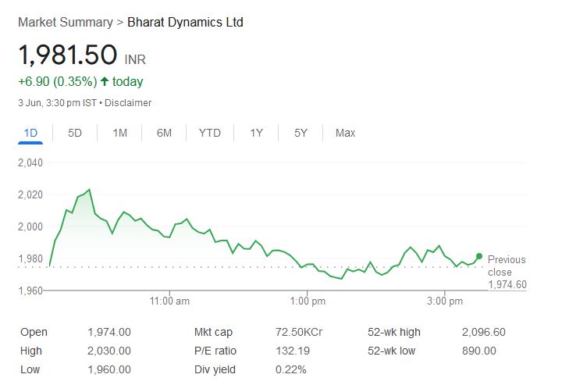Click the 52-wk high value 2,096.60
The width and height of the screenshot is (562, 392).
[x=483, y=332]
